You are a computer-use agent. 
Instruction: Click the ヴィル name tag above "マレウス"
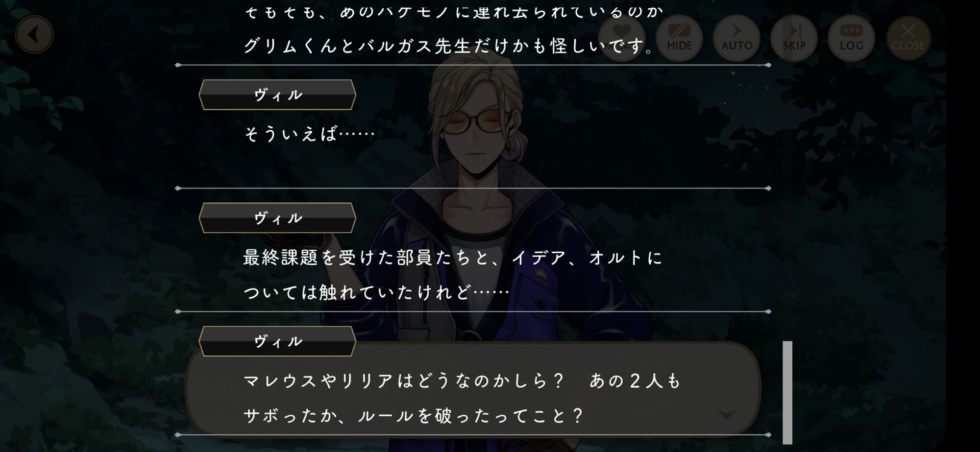[277, 341]
